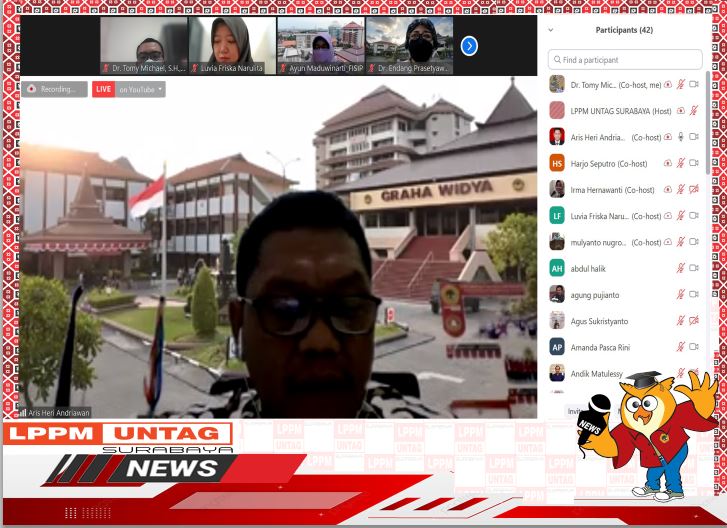Viewport: 727px width, 528px height.
Task: Click the camera-off icon for Irma Hernawanti
Action: tap(694, 189)
